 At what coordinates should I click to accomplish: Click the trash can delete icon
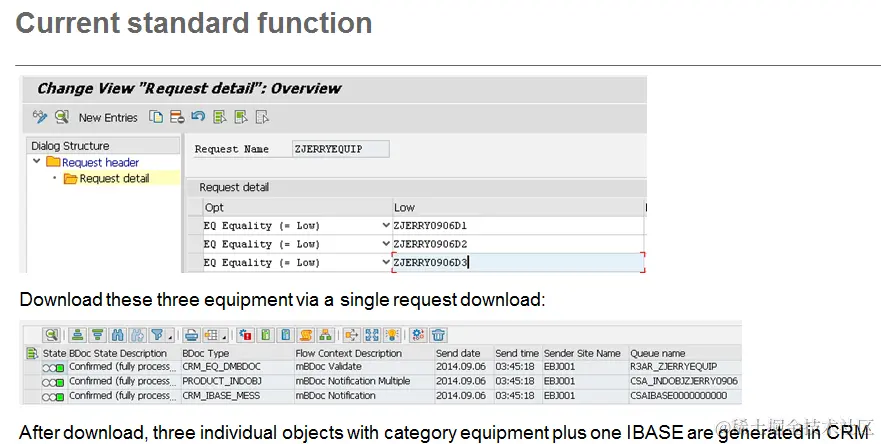[438, 335]
